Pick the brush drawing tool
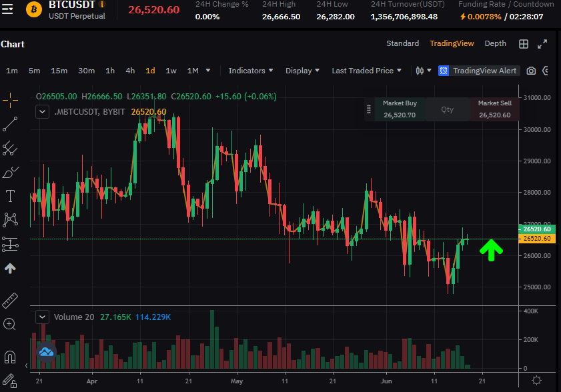 10,172
